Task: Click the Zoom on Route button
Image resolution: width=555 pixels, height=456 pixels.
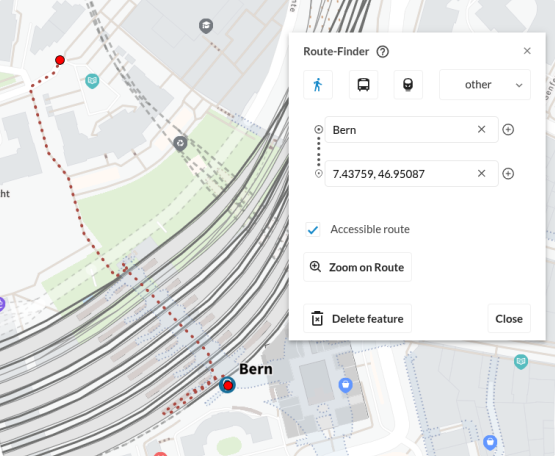Action: click(357, 267)
